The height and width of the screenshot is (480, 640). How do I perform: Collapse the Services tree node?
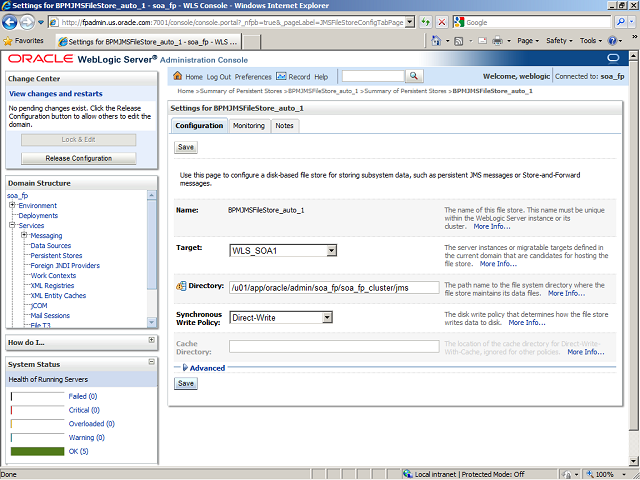coord(12,226)
